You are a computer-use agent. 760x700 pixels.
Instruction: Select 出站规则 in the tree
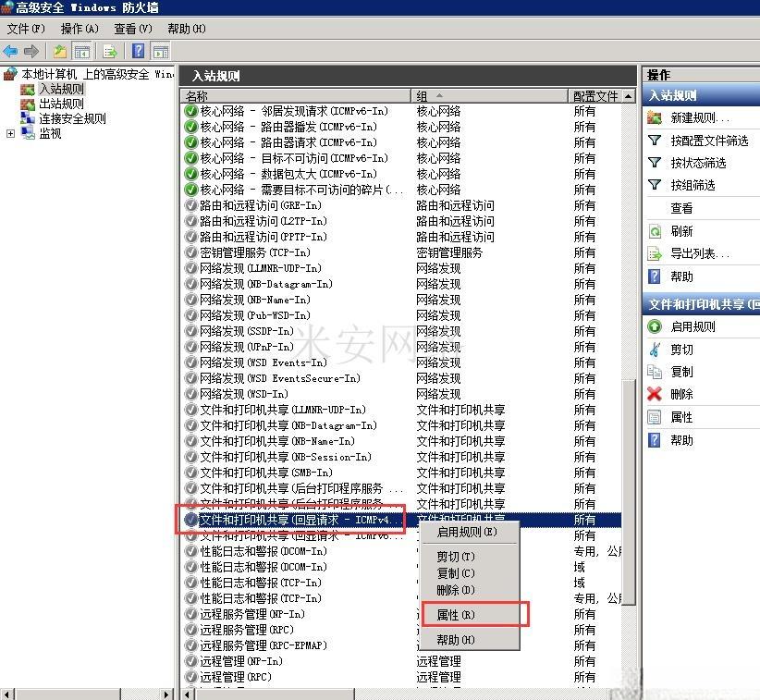(62, 104)
